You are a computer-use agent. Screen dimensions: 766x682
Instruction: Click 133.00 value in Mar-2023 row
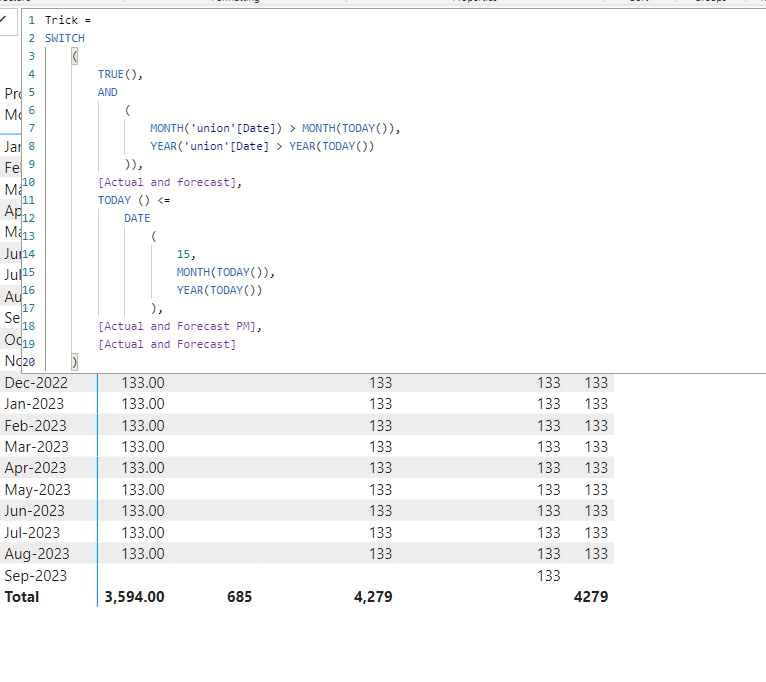pyautogui.click(x=143, y=447)
